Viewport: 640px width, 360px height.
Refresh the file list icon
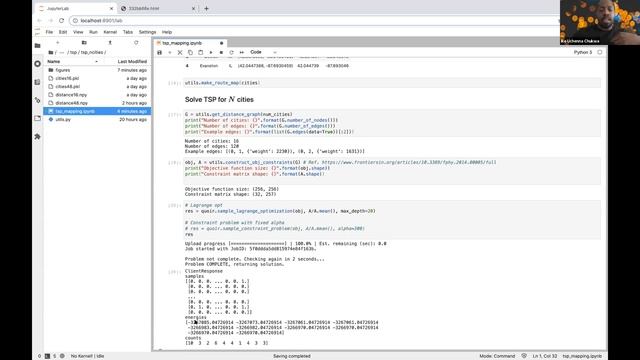click(x=136, y=42)
